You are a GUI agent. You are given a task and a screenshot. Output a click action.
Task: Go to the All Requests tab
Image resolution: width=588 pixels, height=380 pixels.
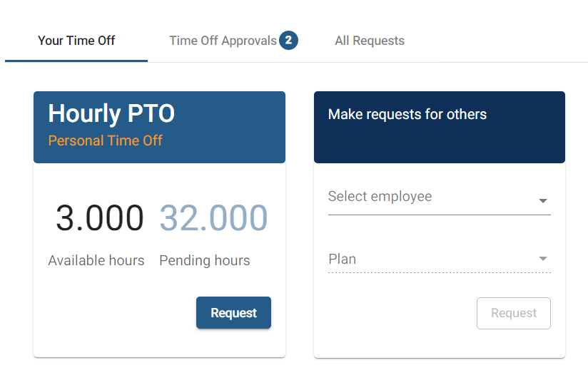click(370, 41)
